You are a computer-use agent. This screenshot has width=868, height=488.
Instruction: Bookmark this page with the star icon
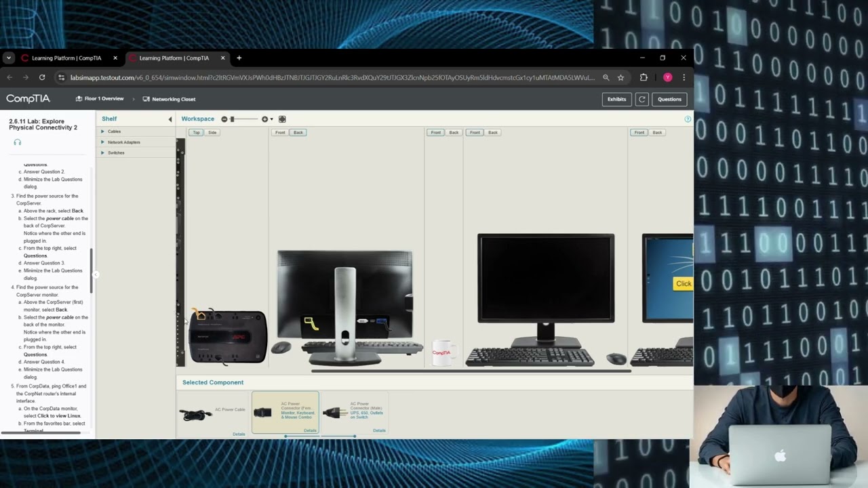coord(620,77)
